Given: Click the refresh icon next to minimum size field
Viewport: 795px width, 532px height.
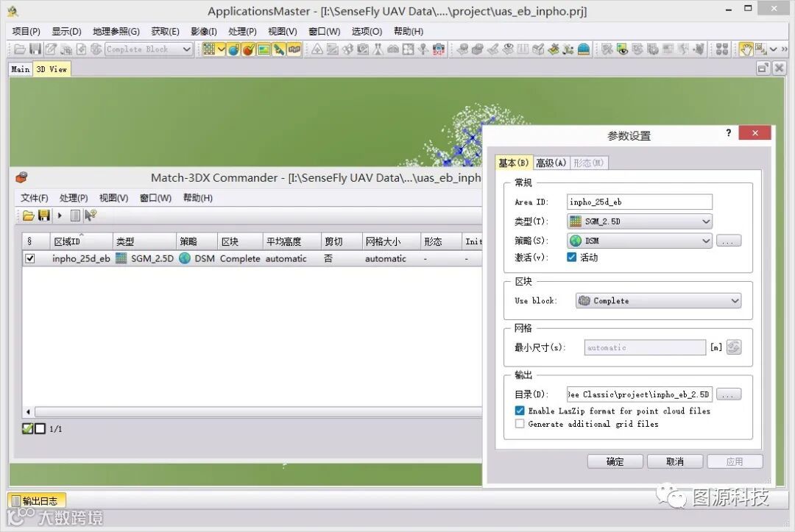Looking at the screenshot, I should [x=734, y=347].
